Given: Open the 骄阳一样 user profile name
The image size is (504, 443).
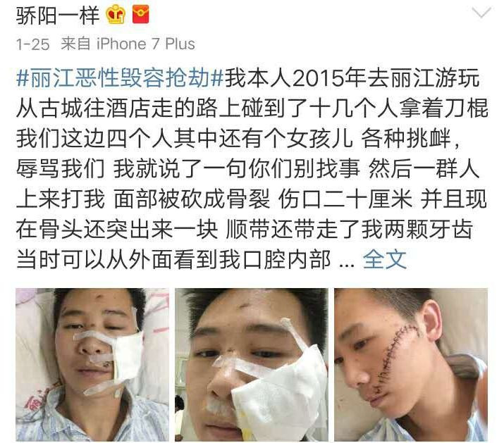Looking at the screenshot, I should pyautogui.click(x=58, y=15).
